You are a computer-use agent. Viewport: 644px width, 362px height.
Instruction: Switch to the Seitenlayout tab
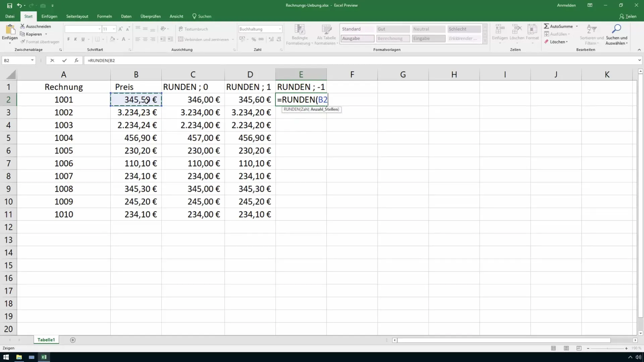click(77, 16)
